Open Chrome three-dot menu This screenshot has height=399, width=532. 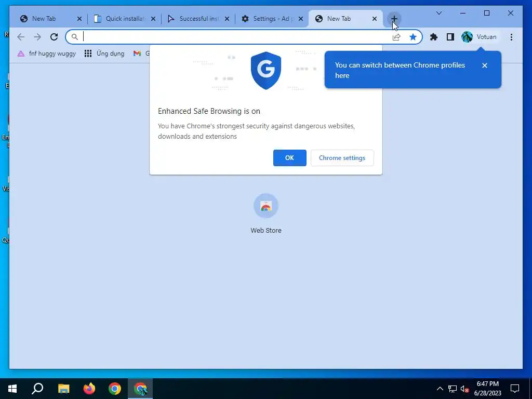[511, 37]
